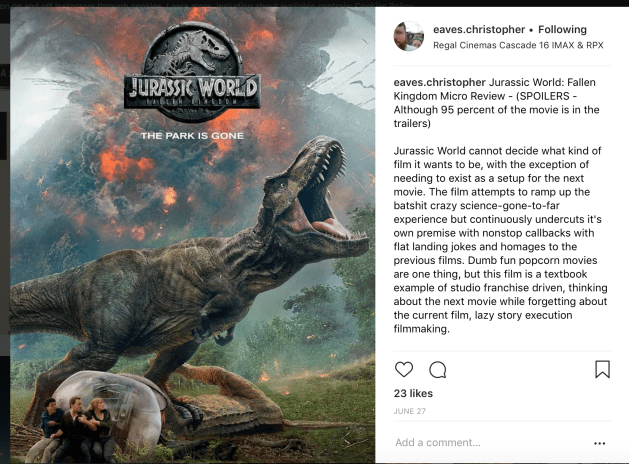
Task: Open eaves.christopher username beside Following
Action: pyautogui.click(x=479, y=30)
